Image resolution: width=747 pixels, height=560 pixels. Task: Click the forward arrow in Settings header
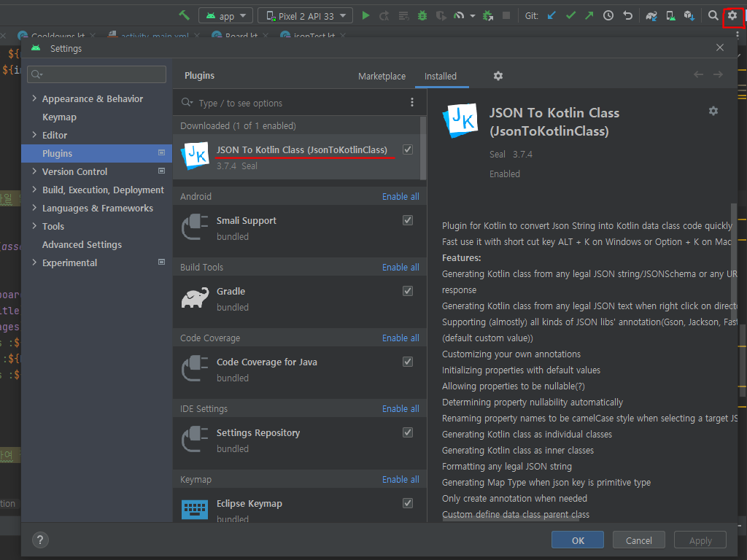(718, 74)
